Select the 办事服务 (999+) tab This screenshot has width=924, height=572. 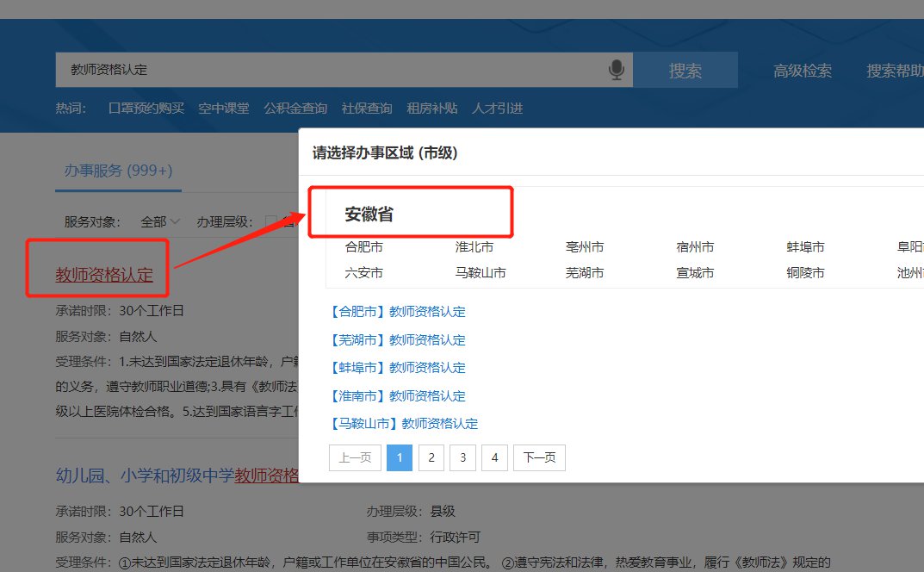pos(118,171)
